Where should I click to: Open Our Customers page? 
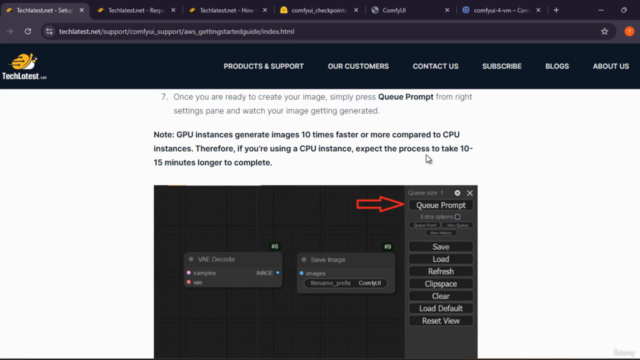tap(358, 66)
